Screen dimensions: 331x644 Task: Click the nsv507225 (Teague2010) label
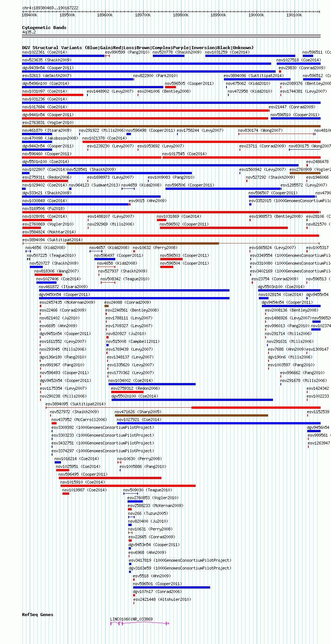[51, 255]
